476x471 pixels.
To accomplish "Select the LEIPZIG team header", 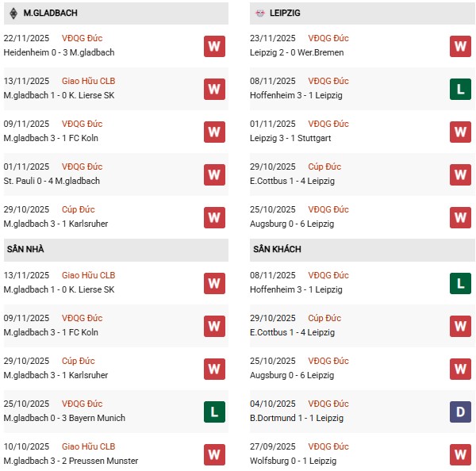I will [x=285, y=13].
